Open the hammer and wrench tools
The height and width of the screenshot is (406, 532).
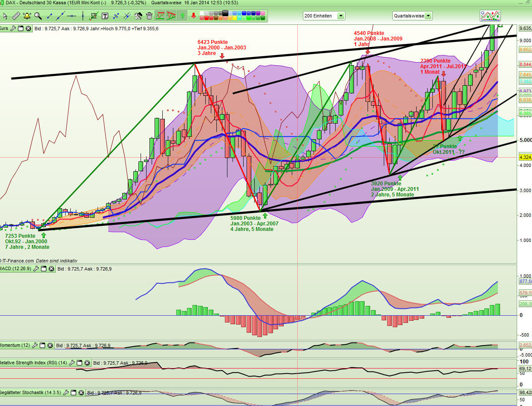pos(138,16)
